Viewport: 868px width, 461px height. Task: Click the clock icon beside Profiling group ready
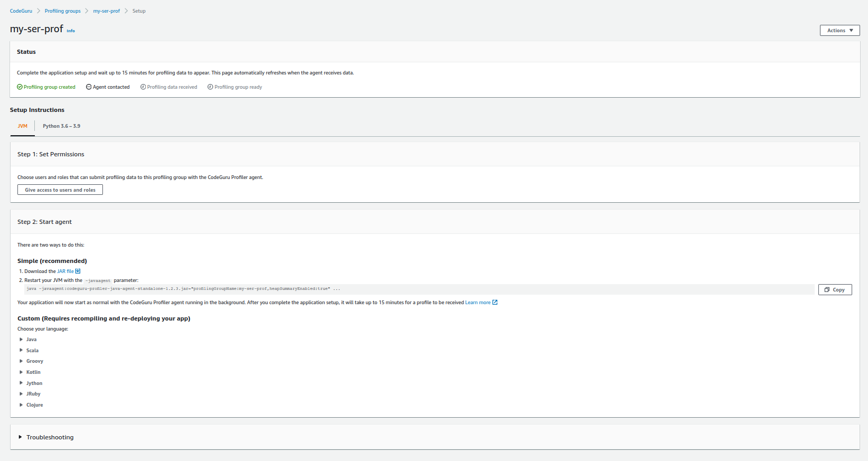pyautogui.click(x=210, y=87)
